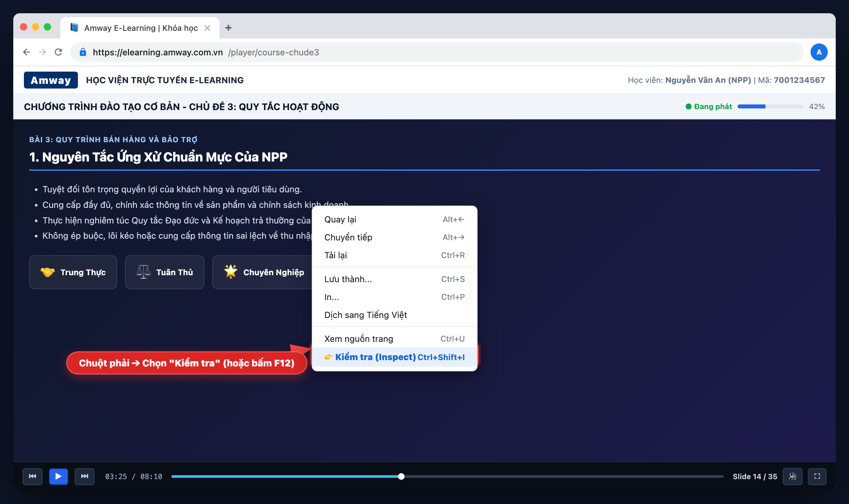Choose 'Quay lại' in the context menu
This screenshot has width=849, height=504.
tap(394, 220)
